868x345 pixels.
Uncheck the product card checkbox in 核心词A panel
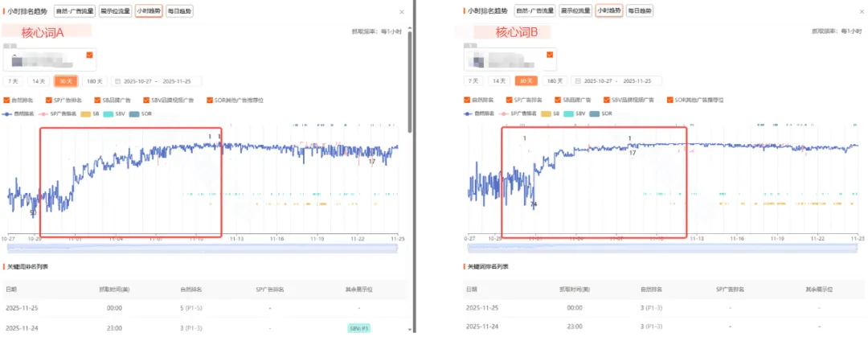[x=90, y=55]
